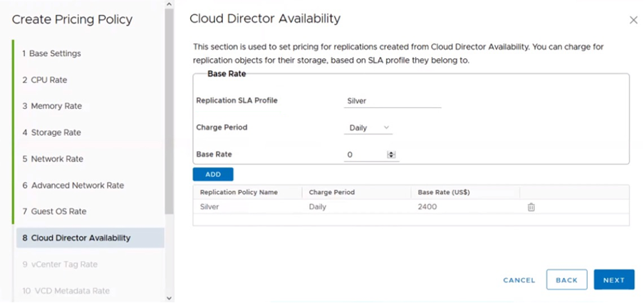Click the Base Rate number input
Image resolution: width=644 pixels, height=303 pixels.
pos(364,154)
